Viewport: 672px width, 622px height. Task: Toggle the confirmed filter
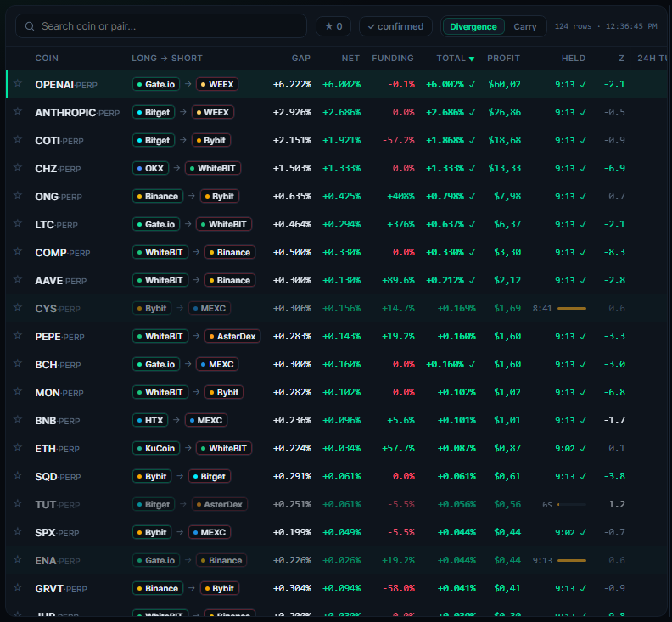tap(395, 26)
